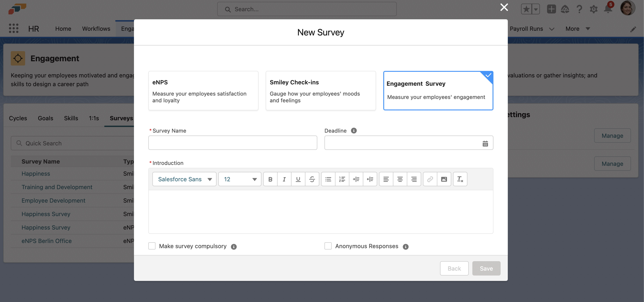
Task: Enable the Make survey compulsory checkbox
Action: [152, 246]
